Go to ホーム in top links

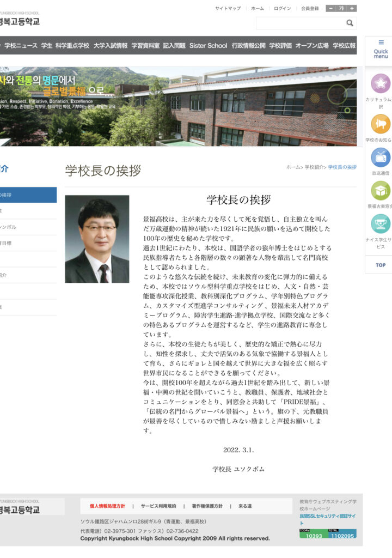tap(258, 9)
